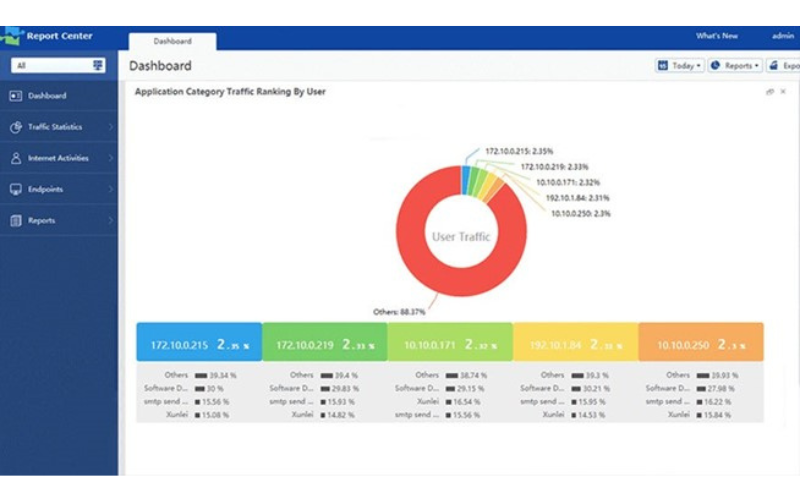Click the Xunlei 14.53 % row
Image resolution: width=800 pixels, height=500 pixels.
click(574, 415)
